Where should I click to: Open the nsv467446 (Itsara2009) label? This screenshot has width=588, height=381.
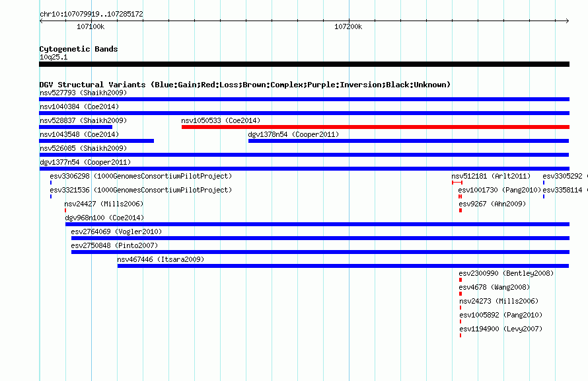click(161, 259)
